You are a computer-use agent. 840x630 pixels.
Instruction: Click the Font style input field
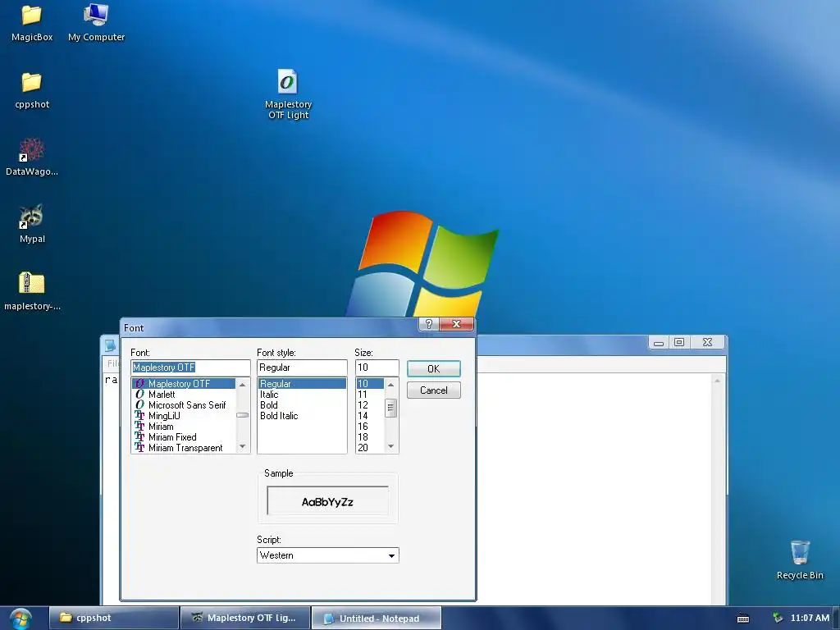coord(302,367)
